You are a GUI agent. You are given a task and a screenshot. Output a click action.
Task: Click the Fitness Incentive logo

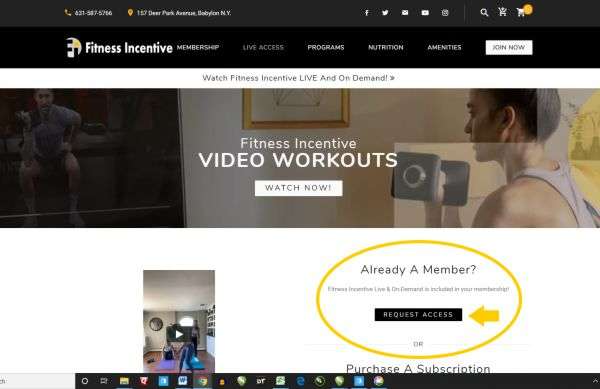pos(119,47)
